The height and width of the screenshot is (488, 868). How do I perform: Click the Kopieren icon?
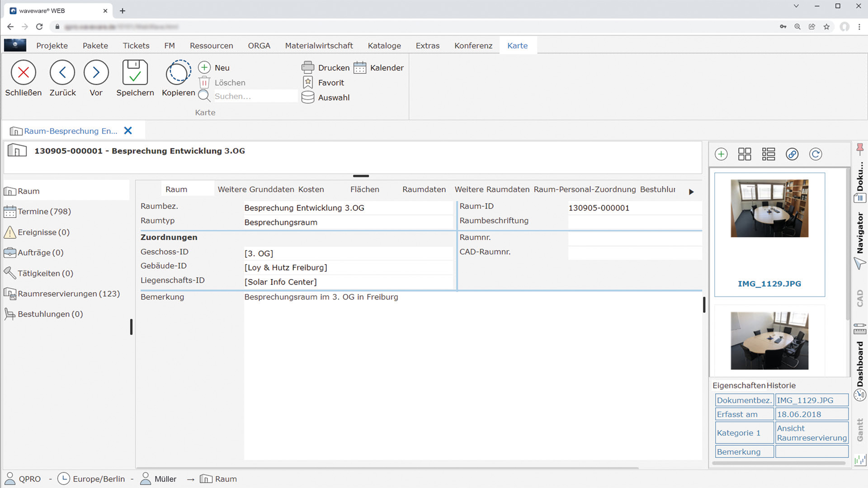click(178, 72)
